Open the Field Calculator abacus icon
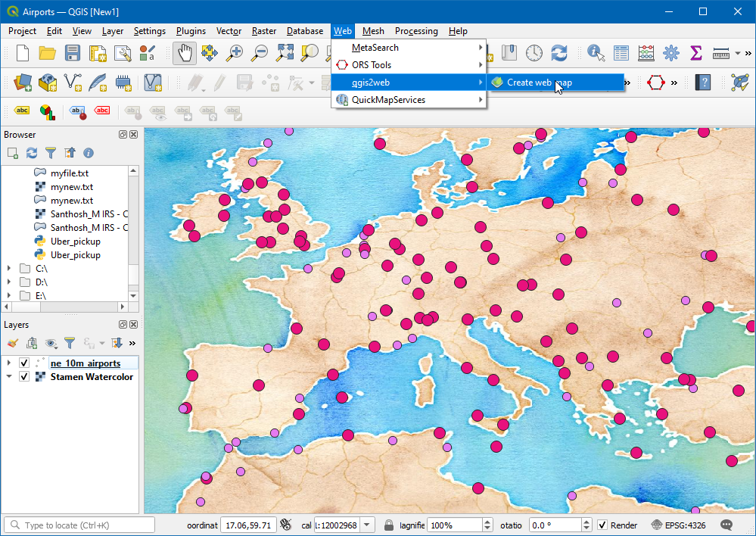Image resolution: width=756 pixels, height=536 pixels. (646, 53)
